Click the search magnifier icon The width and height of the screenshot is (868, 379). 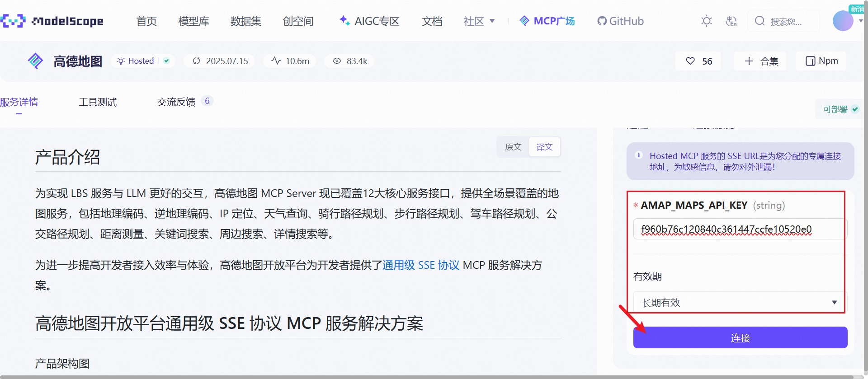pyautogui.click(x=760, y=21)
